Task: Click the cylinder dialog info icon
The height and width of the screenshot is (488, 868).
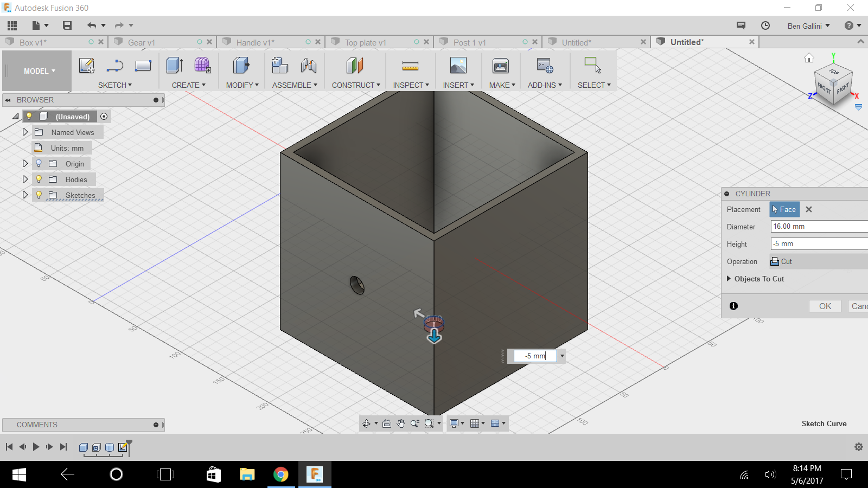Action: pyautogui.click(x=733, y=306)
